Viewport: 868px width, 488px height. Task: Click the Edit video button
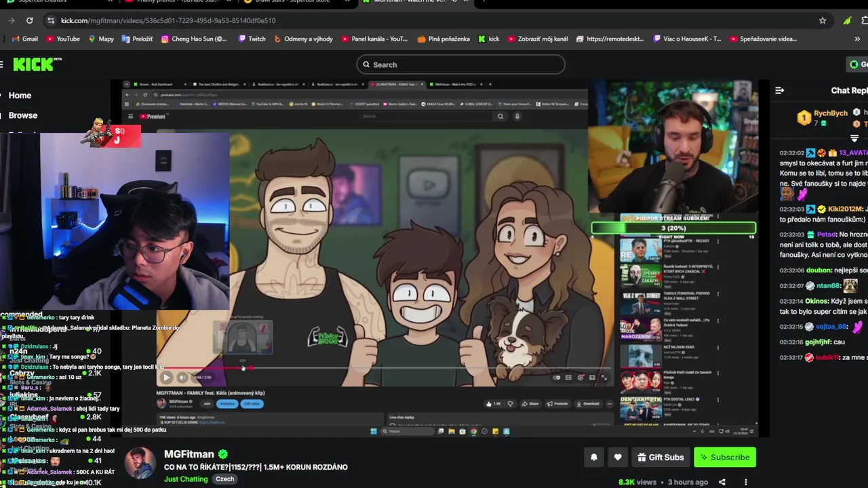point(252,404)
